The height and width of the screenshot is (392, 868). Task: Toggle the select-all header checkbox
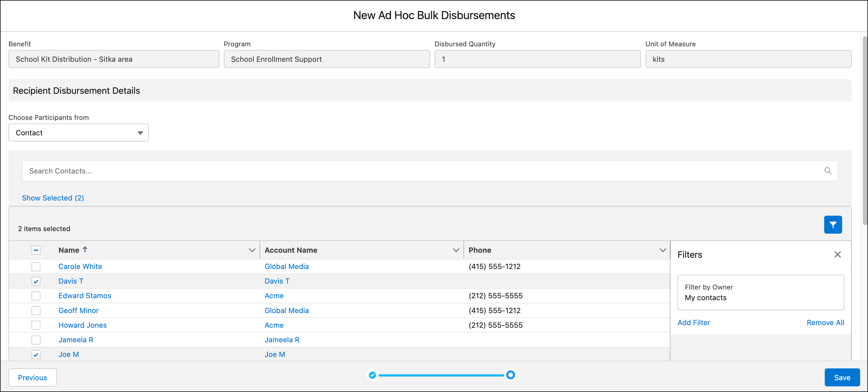tap(36, 250)
